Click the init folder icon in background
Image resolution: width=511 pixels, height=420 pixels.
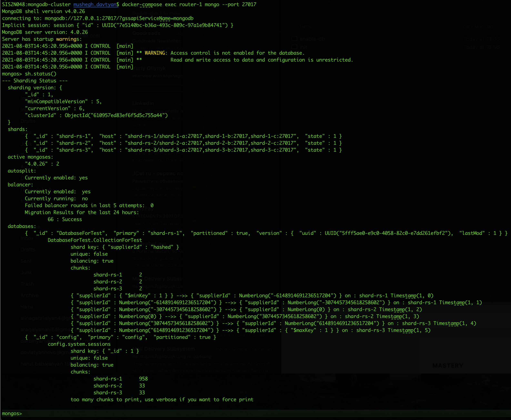click(294, 47)
